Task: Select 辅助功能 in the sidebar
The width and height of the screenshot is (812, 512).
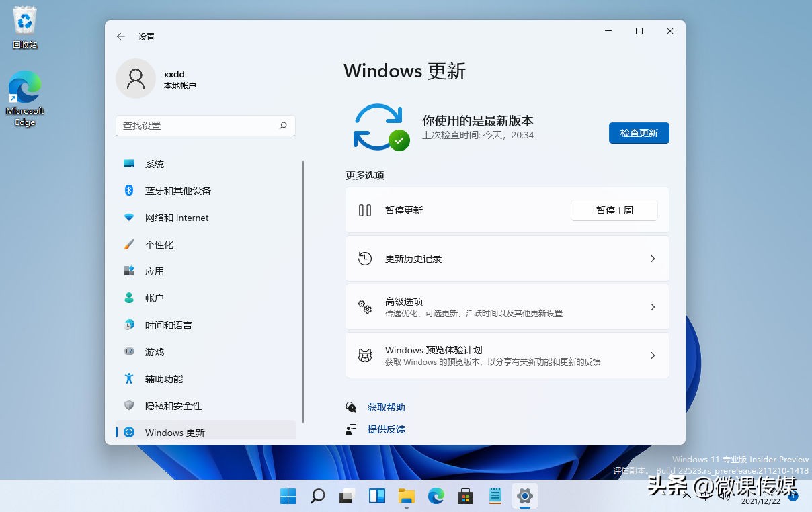Action: (206, 379)
